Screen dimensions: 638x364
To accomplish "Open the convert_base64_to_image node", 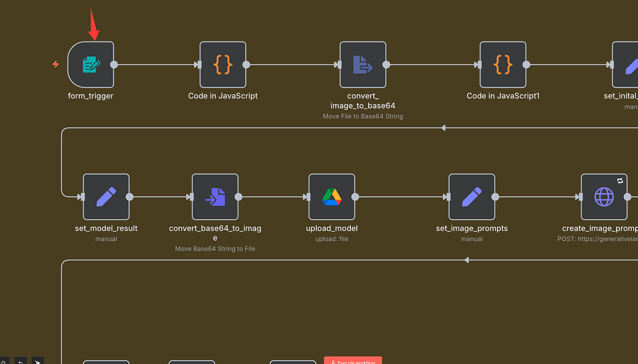I will (x=215, y=197).
